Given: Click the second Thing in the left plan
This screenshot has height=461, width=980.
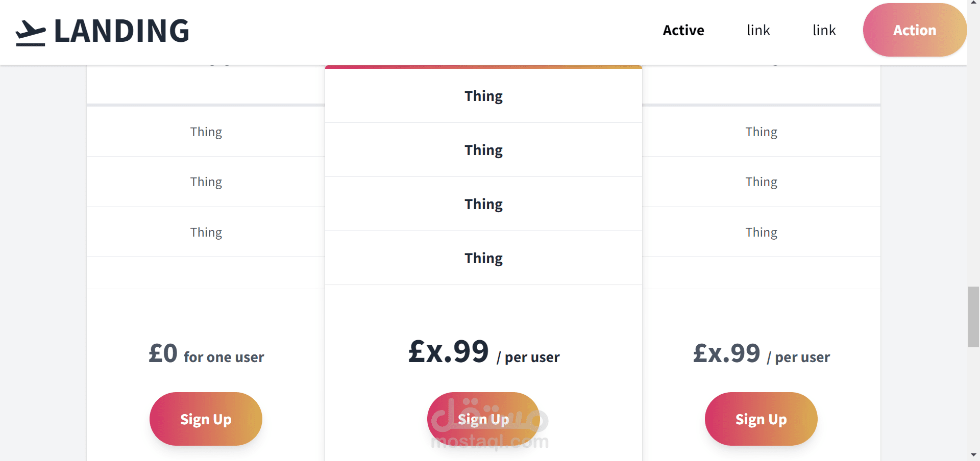Looking at the screenshot, I should coord(206,182).
